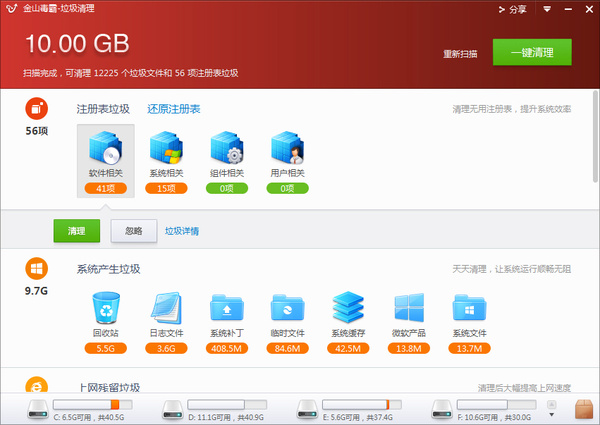The image size is (600, 425).
Task: Open the 回收站 recycle bin item
Action: [106, 307]
